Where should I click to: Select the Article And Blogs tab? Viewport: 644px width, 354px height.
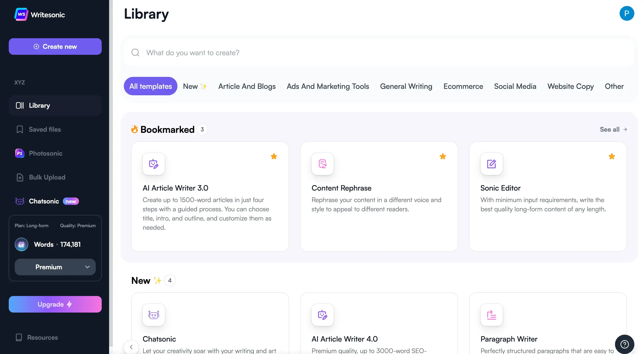pyautogui.click(x=247, y=86)
